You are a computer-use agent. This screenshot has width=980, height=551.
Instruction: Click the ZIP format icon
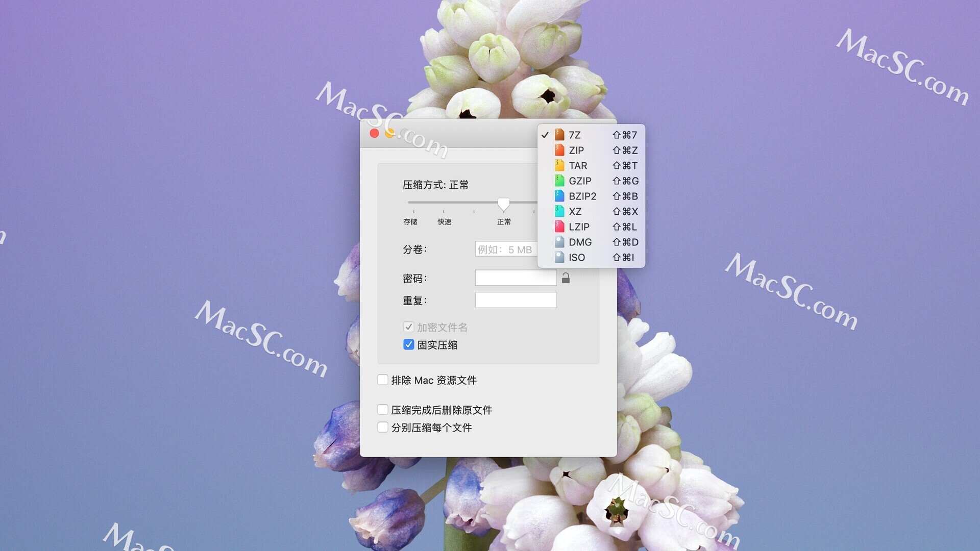click(559, 150)
